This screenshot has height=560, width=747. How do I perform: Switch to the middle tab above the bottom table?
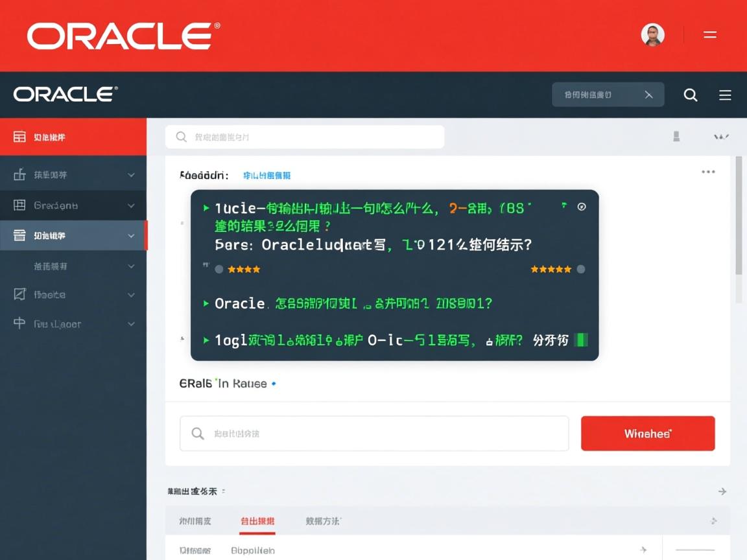[x=257, y=520]
